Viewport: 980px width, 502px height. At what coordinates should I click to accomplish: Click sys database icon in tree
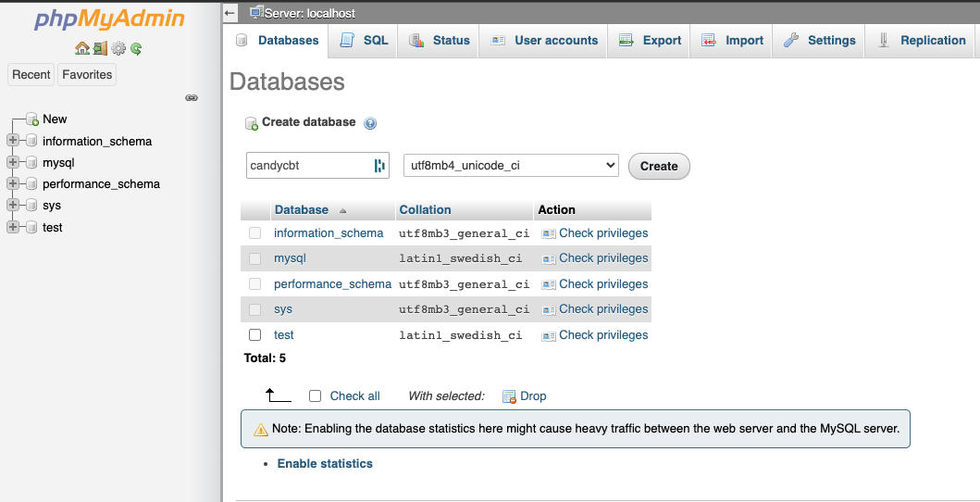click(31, 205)
